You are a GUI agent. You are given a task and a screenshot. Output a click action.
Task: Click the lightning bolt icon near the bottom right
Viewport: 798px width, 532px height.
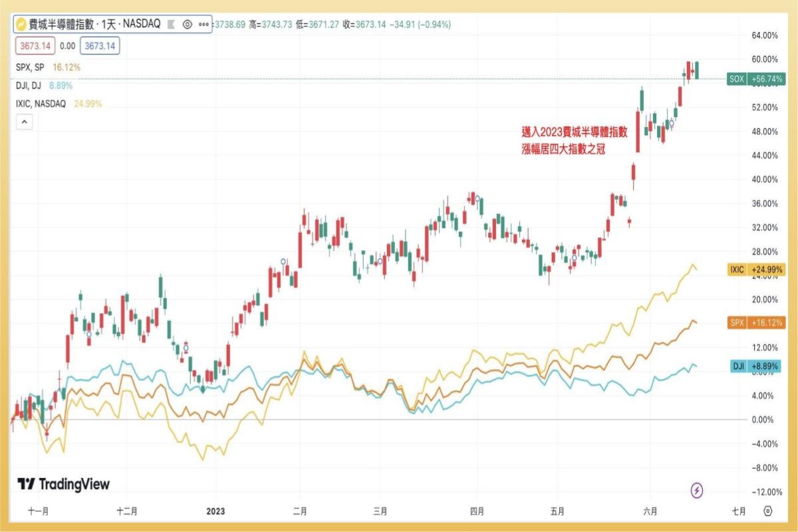697,490
